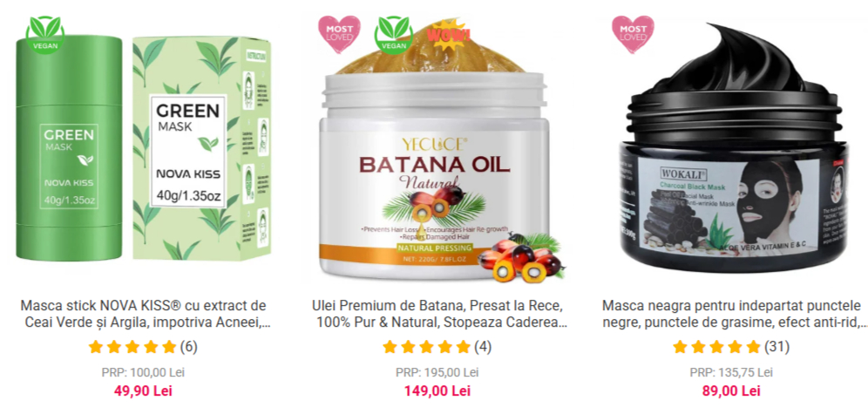Screen dimensions: 868x414
Task: Open the NOVA KISS Green Mask product image
Action: coord(144,147)
